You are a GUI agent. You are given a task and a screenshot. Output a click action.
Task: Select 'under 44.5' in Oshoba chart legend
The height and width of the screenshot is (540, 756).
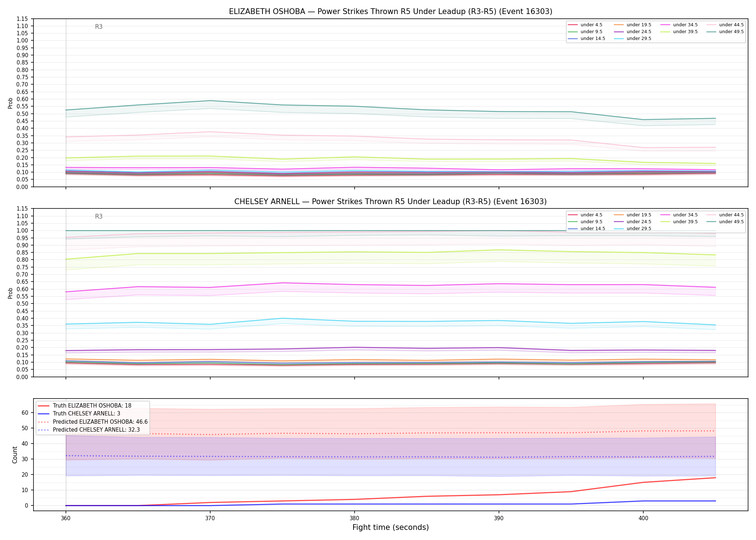coord(725,25)
